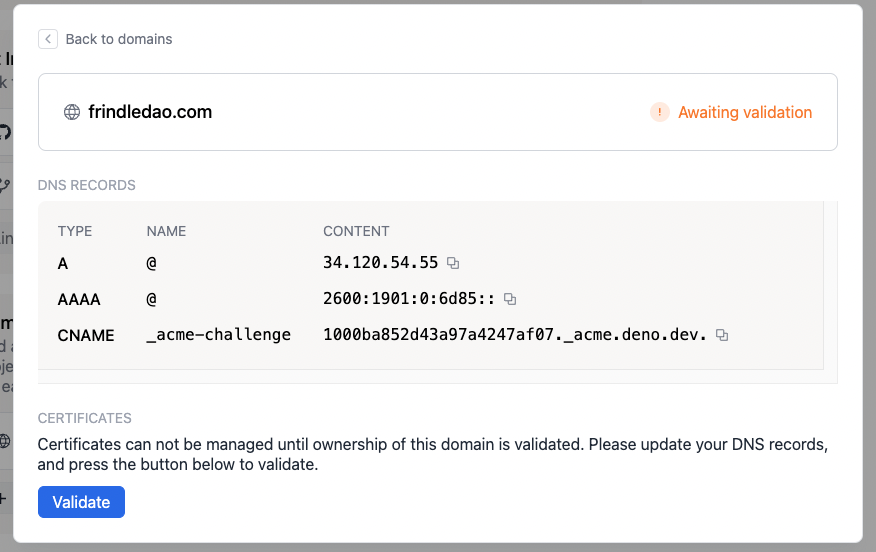The height and width of the screenshot is (552, 876).
Task: Copy the AAAA record IPv6 content
Action: [510, 299]
